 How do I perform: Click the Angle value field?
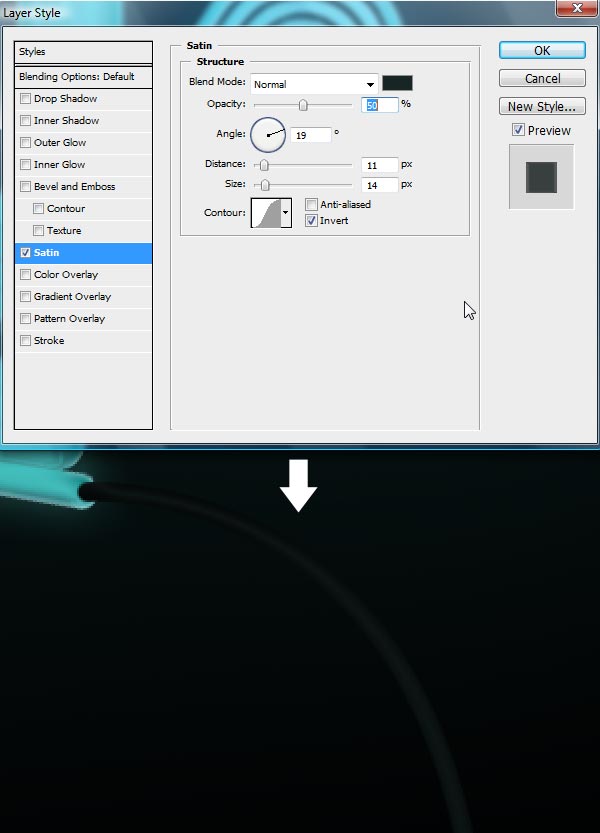[311, 135]
